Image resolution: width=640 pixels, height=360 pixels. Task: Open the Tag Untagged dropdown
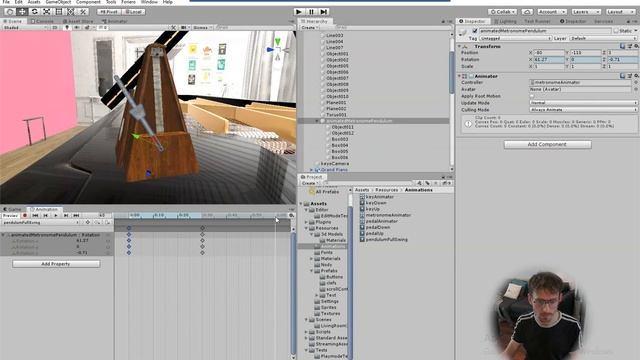click(x=516, y=38)
